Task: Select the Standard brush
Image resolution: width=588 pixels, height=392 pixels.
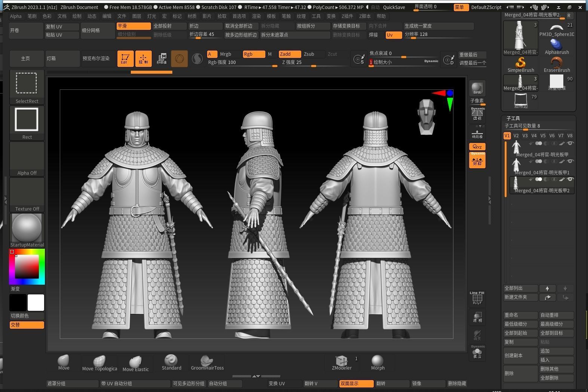Action: [x=171, y=362]
